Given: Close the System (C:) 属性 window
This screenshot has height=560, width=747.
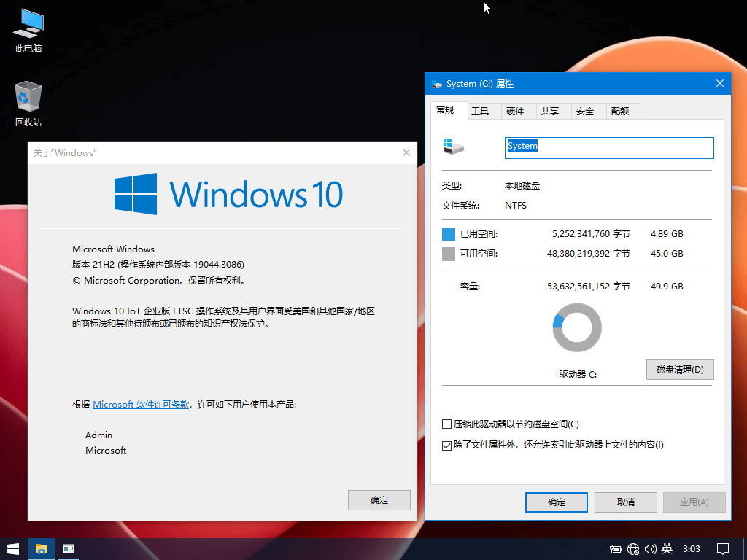Looking at the screenshot, I should 720,83.
